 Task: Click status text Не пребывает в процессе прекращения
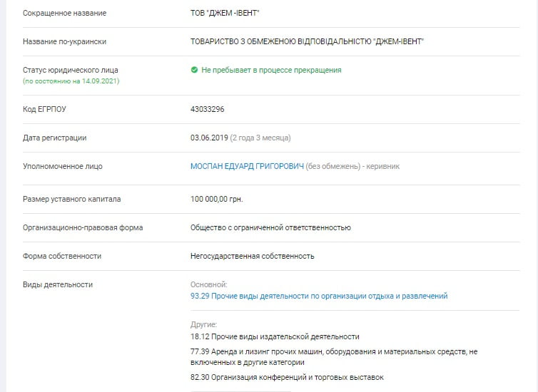[271, 71]
